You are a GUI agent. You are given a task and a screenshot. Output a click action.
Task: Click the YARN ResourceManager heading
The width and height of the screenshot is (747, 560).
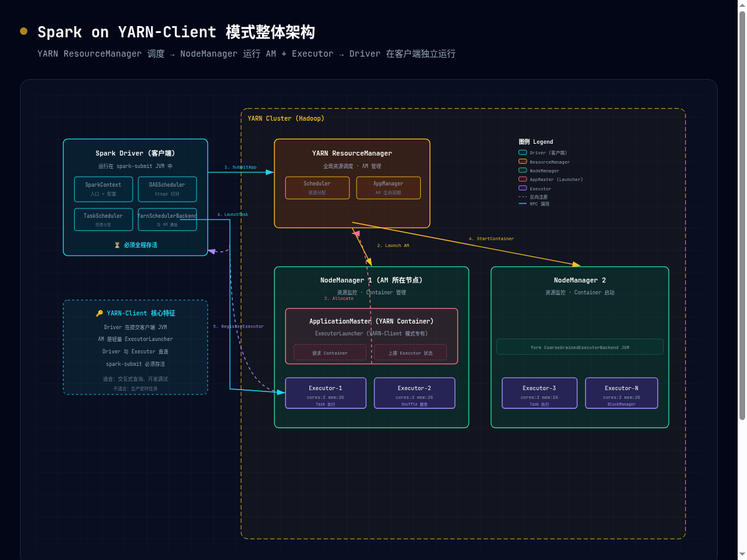(x=352, y=153)
